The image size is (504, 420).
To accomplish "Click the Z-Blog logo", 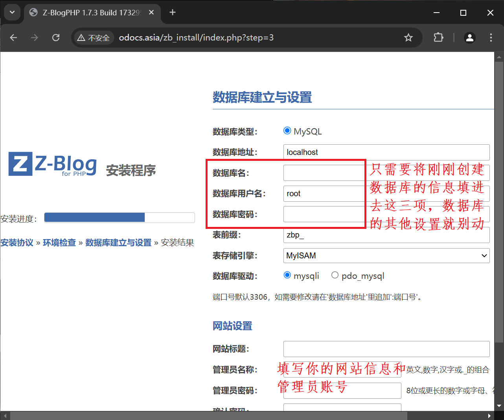I will tap(53, 165).
